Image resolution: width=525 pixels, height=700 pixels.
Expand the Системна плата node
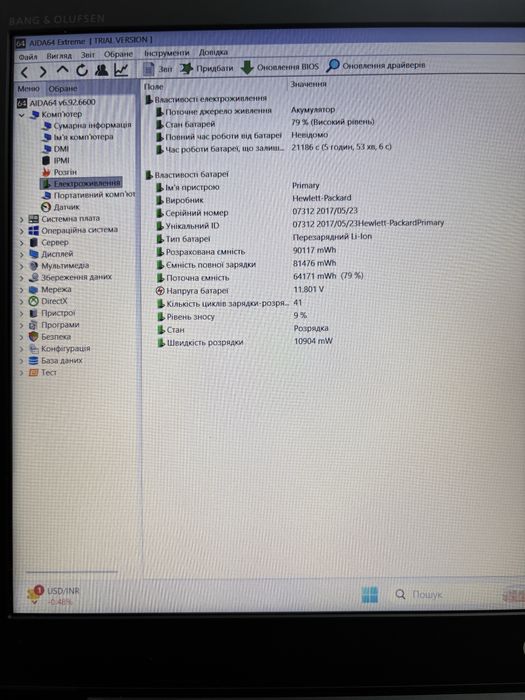coord(21,219)
